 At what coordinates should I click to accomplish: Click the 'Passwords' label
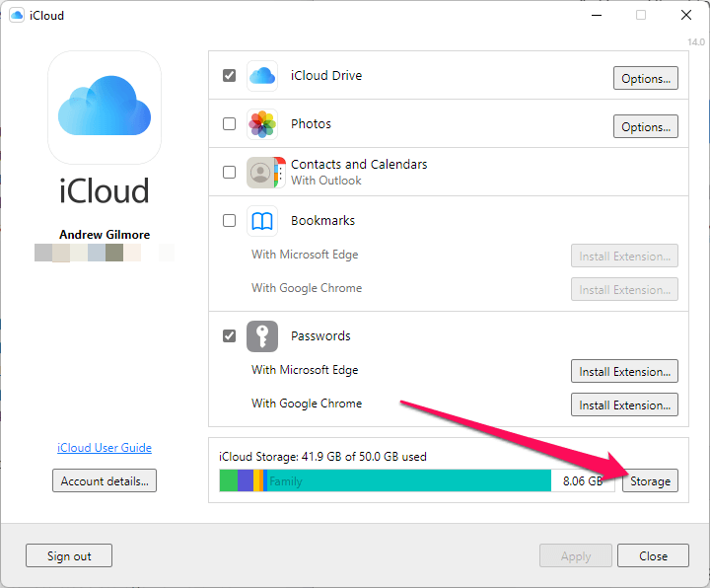(x=320, y=335)
